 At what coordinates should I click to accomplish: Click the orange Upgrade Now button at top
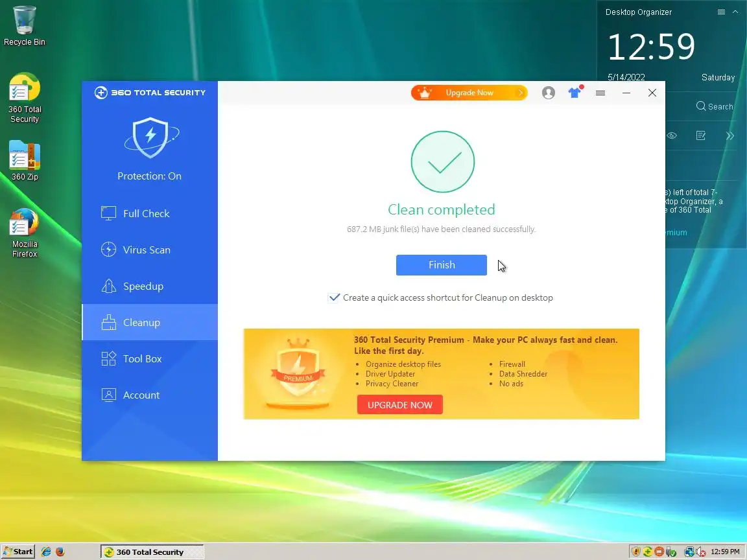click(469, 93)
